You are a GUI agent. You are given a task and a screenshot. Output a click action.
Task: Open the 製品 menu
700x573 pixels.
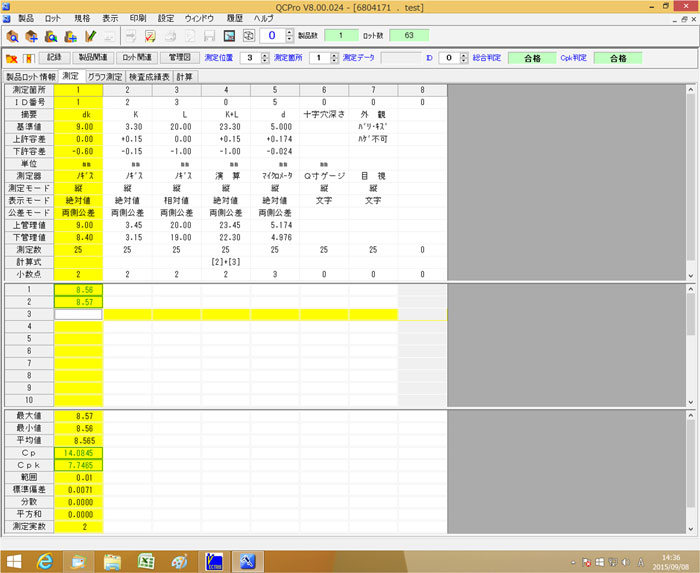(26, 18)
